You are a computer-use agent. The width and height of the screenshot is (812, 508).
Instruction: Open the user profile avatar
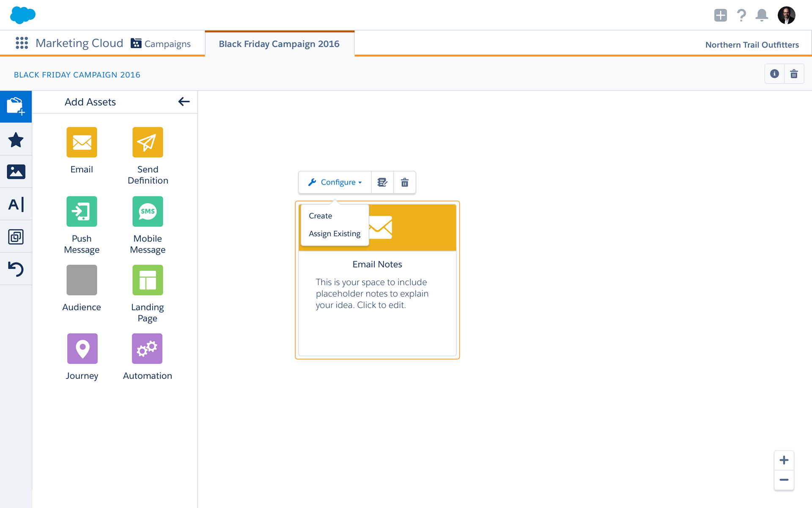(786, 15)
